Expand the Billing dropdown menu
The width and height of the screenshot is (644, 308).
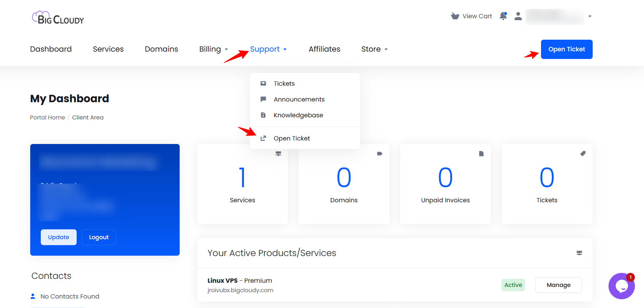[x=214, y=49]
